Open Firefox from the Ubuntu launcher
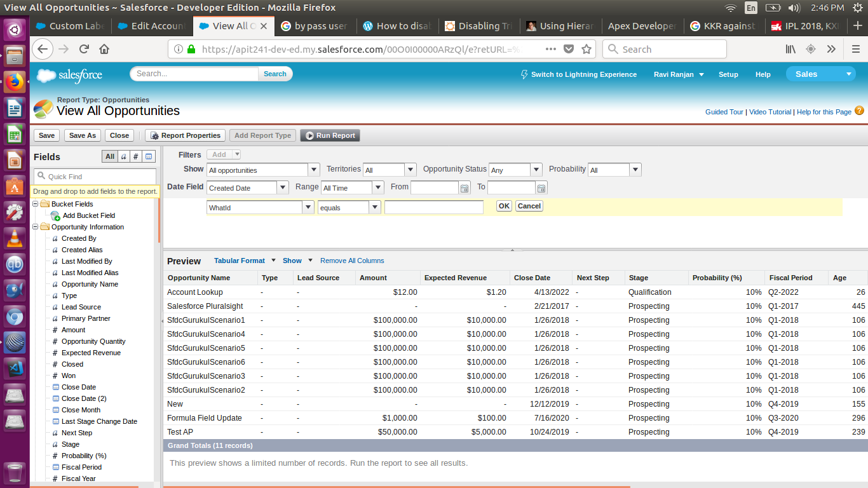This screenshot has height=488, width=868. tap(15, 82)
